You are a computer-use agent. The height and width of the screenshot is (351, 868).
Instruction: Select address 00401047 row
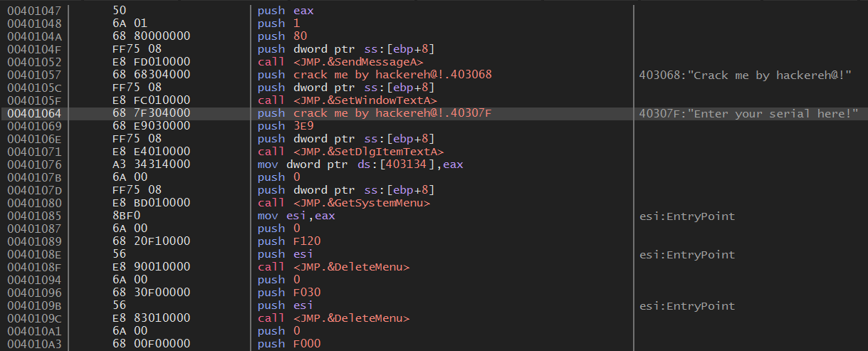[x=434, y=10]
